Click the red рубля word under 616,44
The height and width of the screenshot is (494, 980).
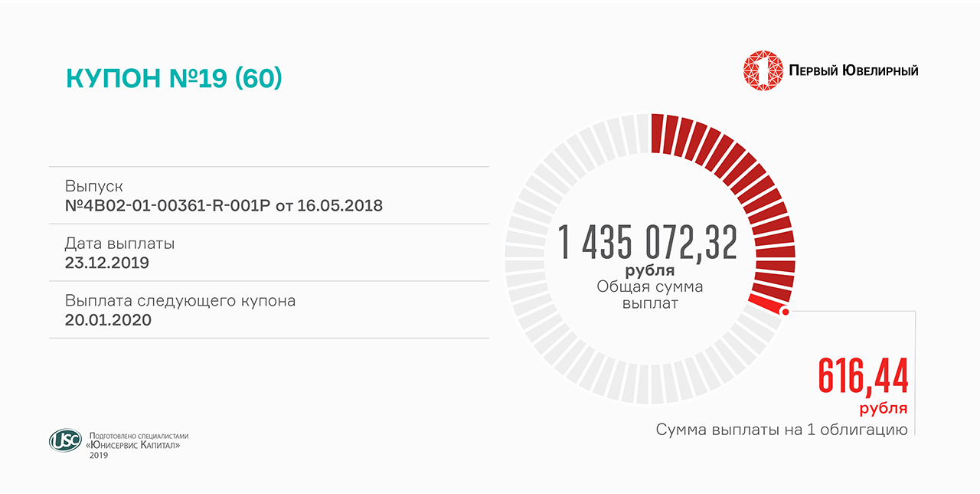point(883,408)
